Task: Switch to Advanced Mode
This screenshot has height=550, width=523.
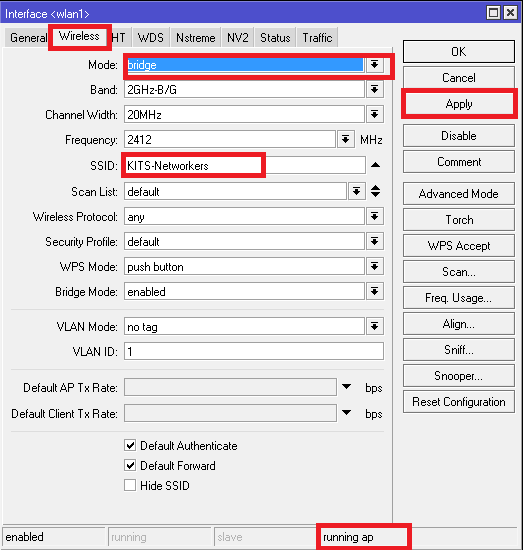Action: pyautogui.click(x=459, y=194)
